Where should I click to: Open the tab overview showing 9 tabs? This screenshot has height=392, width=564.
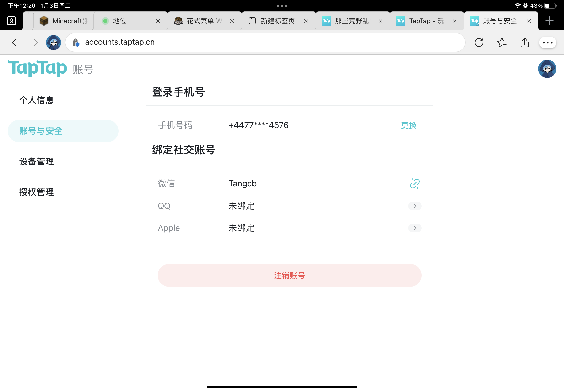point(11,21)
